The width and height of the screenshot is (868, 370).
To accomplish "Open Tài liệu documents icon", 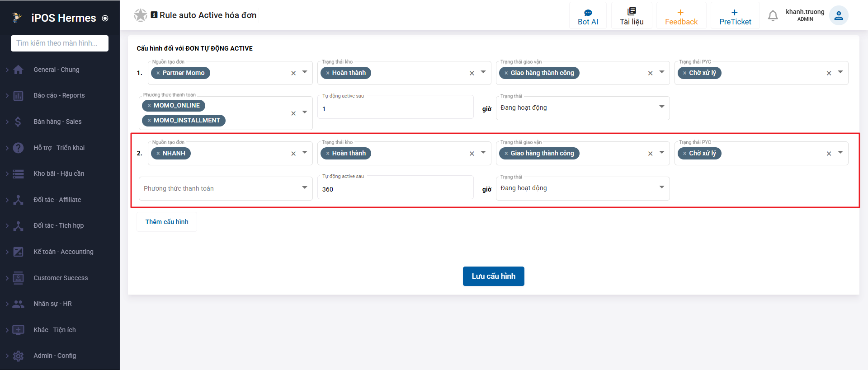I will tap(632, 11).
